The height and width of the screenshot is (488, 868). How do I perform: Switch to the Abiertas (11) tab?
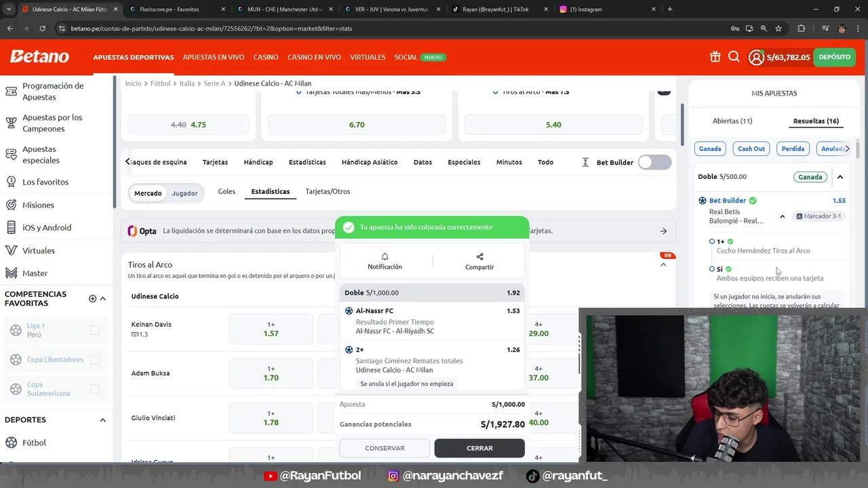[732, 121]
